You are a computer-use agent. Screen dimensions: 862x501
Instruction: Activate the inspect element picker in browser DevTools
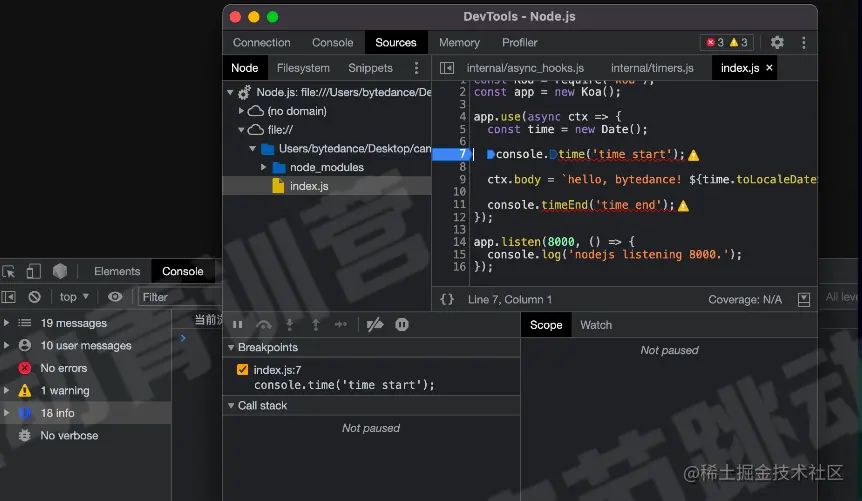pyautogui.click(x=9, y=271)
